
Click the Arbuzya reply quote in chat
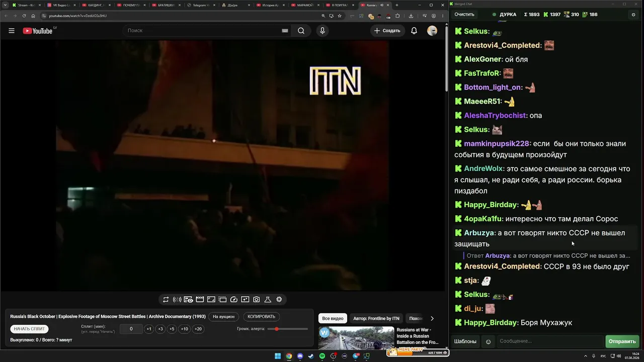click(x=548, y=255)
